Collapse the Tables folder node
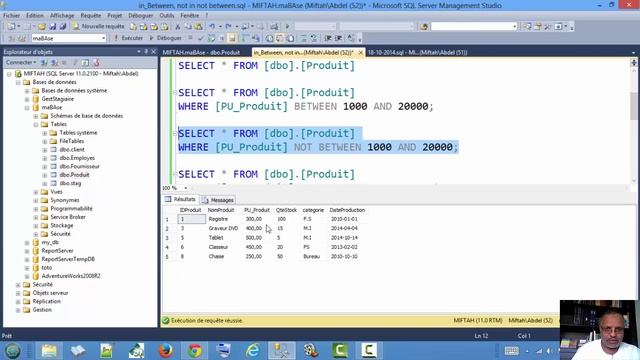This screenshot has width=640, height=360. click(x=36, y=124)
